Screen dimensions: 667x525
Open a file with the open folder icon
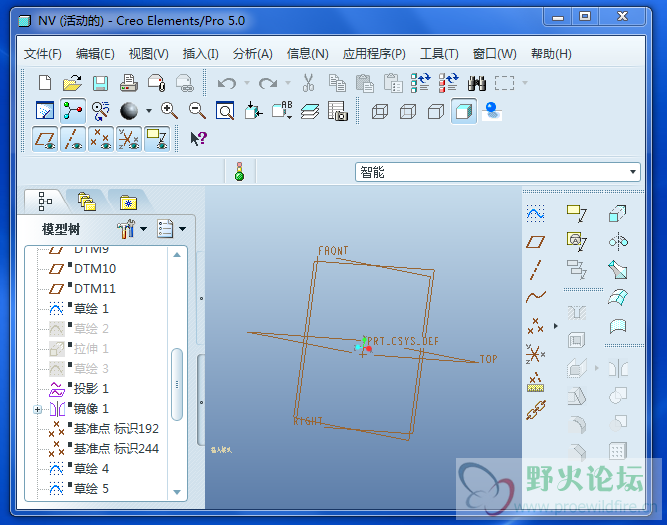[72, 83]
